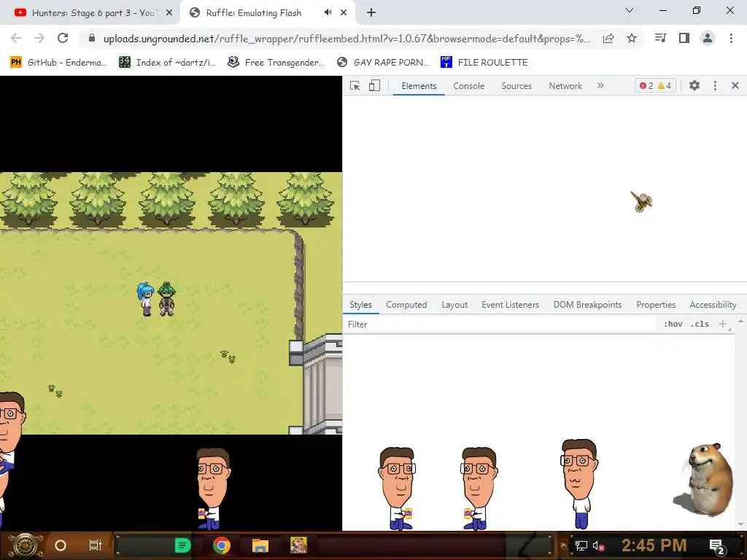This screenshot has height=560, width=747.
Task: Click the share page icon
Action: [608, 39]
